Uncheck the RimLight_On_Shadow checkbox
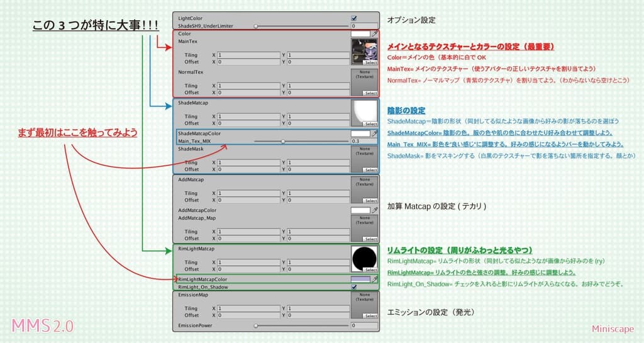Screen dimensions: 644x343 coord(354,287)
